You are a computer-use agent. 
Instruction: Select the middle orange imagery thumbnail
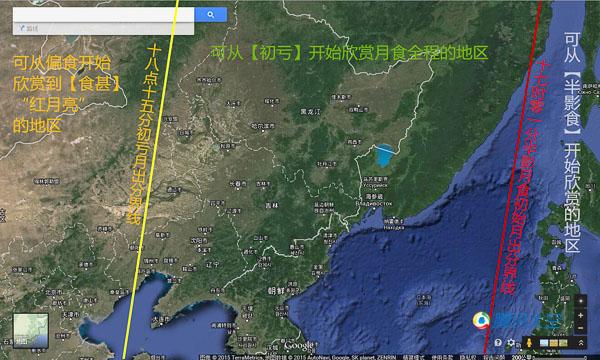click(x=554, y=343)
